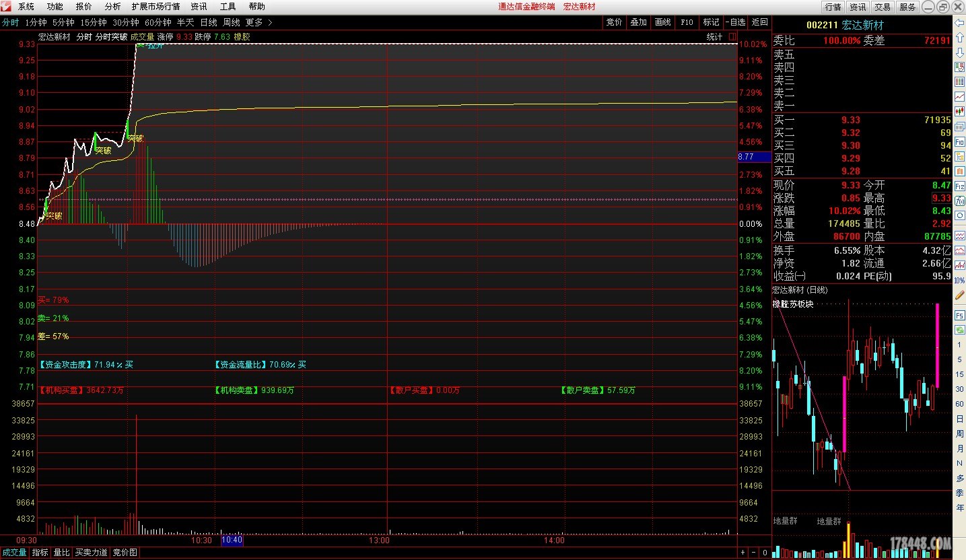Click the 标记 mark button

click(x=711, y=22)
